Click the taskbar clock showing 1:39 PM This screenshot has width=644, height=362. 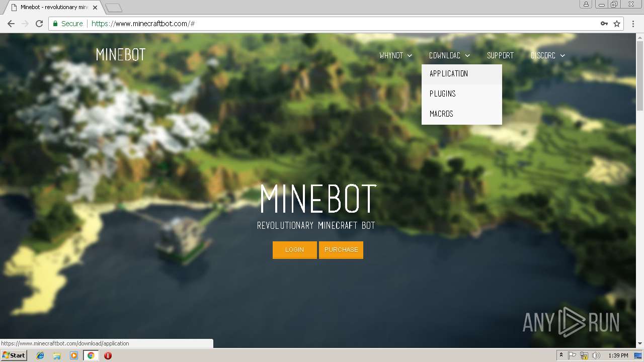[x=618, y=355]
